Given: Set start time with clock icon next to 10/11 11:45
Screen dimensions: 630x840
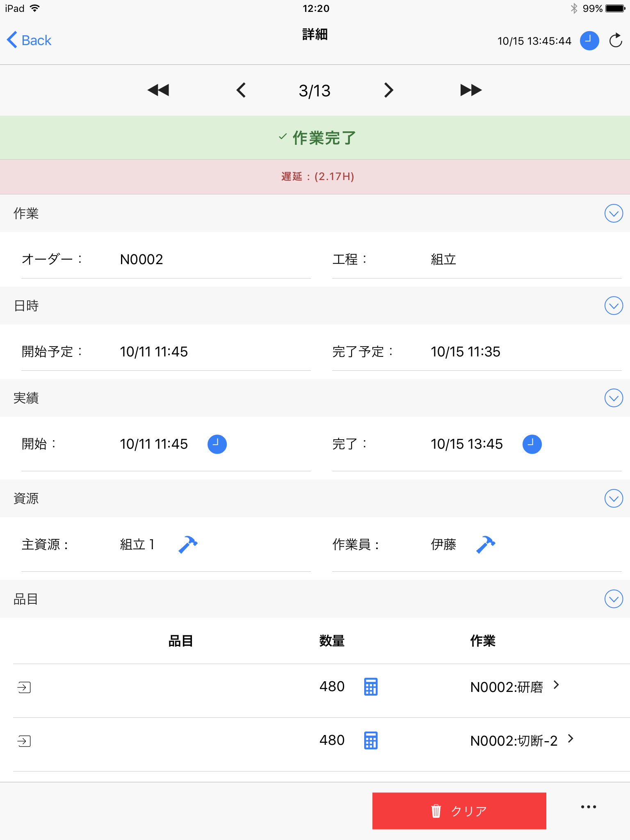Looking at the screenshot, I should pyautogui.click(x=217, y=444).
